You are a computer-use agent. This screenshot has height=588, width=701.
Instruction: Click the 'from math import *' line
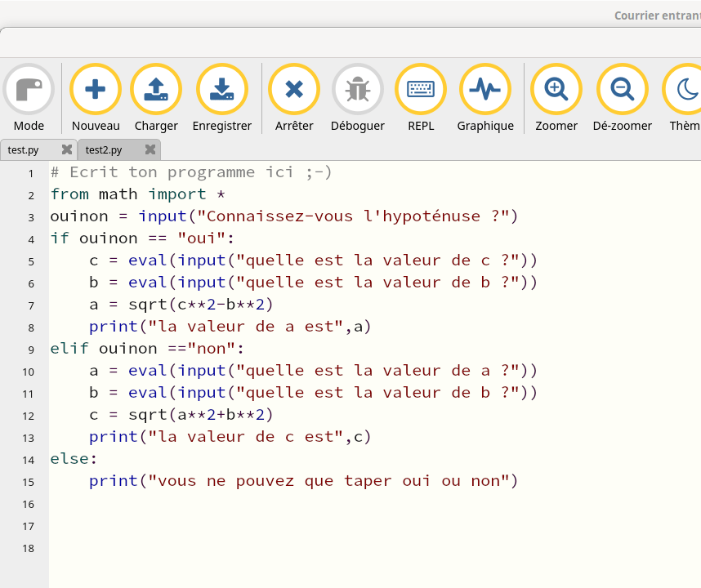point(137,194)
